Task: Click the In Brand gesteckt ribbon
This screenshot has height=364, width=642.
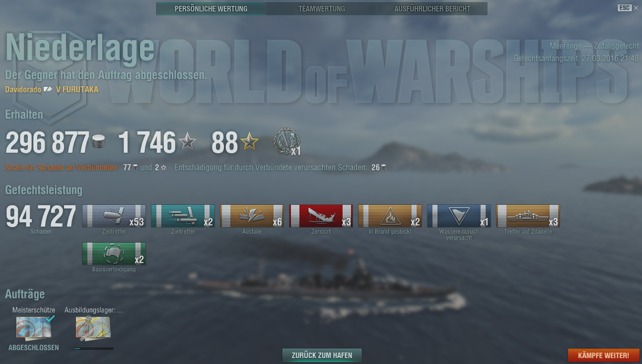Action: (x=390, y=216)
